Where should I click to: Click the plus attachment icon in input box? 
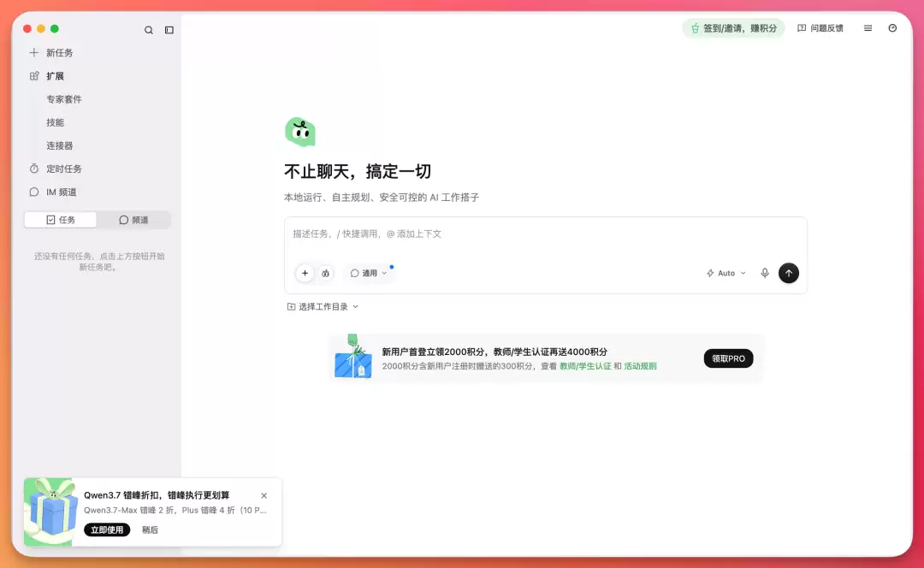coord(305,273)
